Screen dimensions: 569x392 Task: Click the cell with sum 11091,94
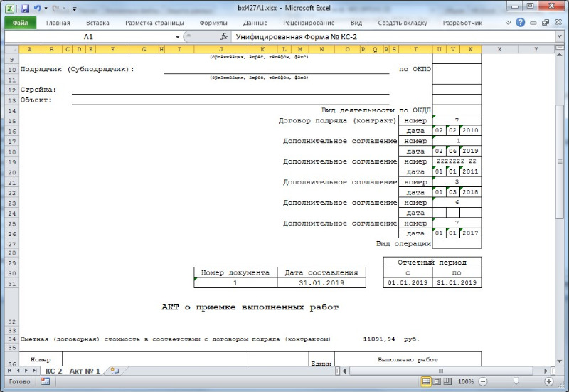tap(379, 339)
